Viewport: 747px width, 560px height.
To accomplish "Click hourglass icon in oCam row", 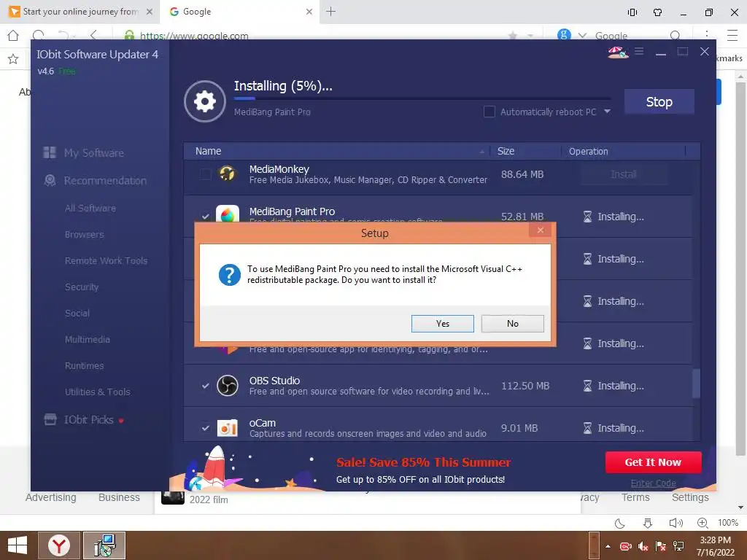I will (587, 428).
